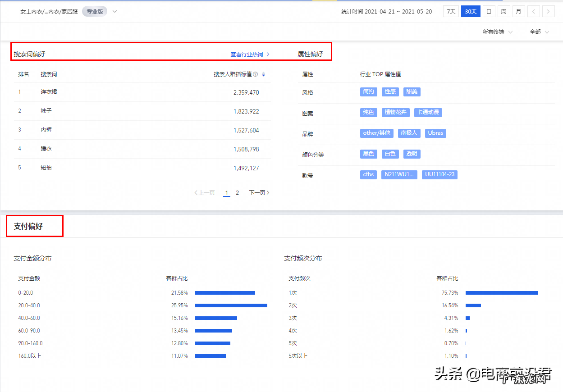Viewport: 563px width, 392px height.
Task: Toggle the 简约 style attribute tag
Action: [368, 91]
